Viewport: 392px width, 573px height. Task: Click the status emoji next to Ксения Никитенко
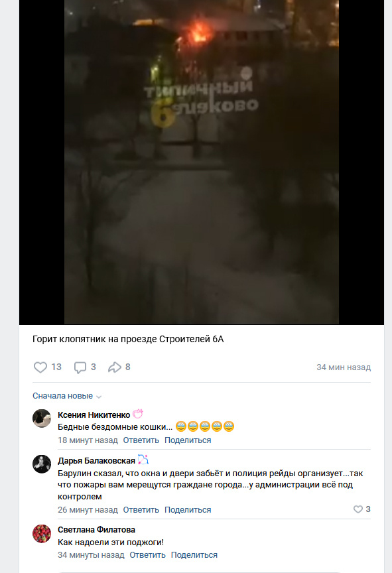[138, 414]
